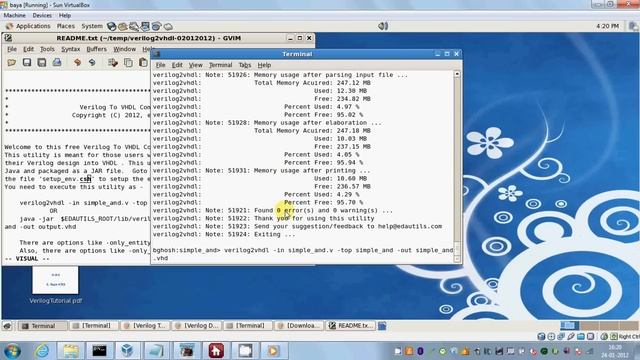Open the Windows Start orb
The image size is (640, 360).
point(12,351)
